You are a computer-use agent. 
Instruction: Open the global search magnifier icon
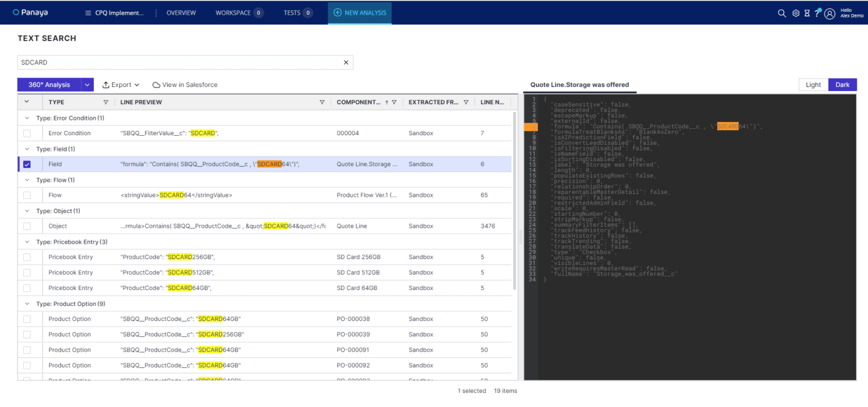[782, 13]
